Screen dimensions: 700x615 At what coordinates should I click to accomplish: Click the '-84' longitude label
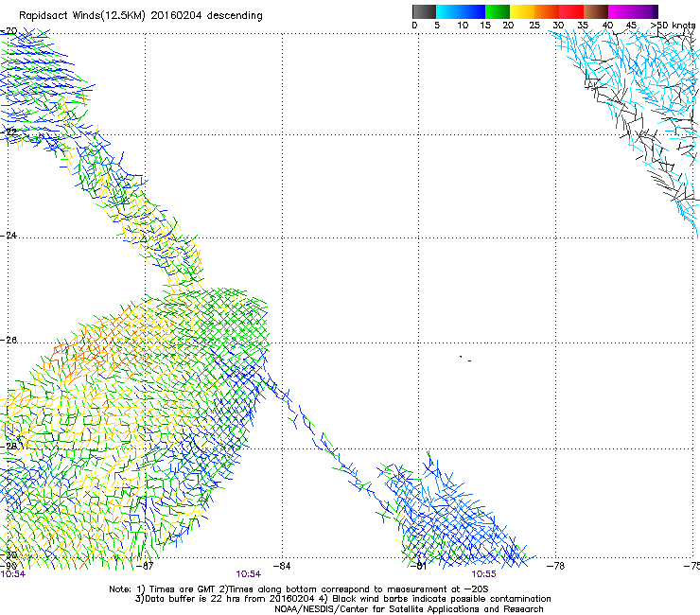coord(282,566)
